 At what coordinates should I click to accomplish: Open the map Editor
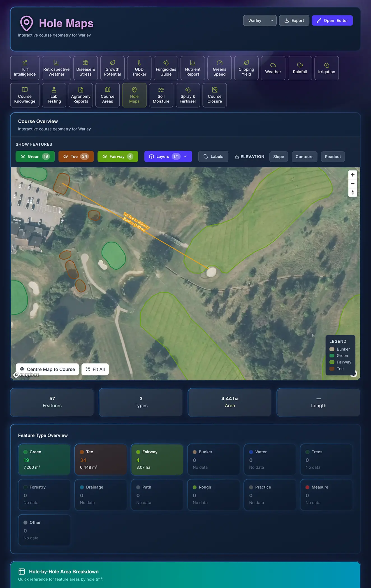click(332, 20)
